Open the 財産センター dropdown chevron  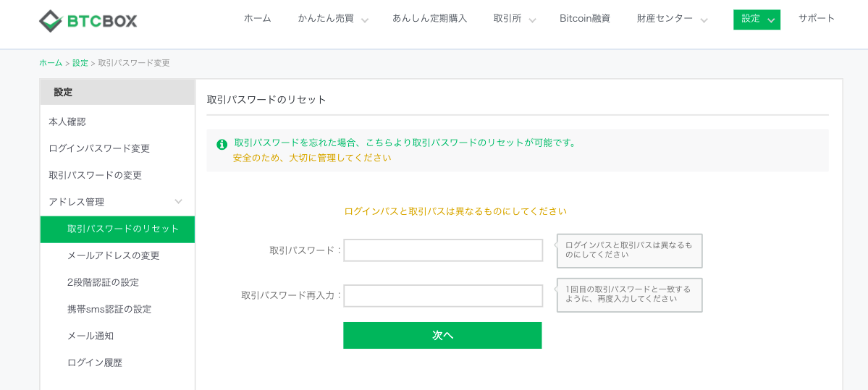pyautogui.click(x=704, y=20)
